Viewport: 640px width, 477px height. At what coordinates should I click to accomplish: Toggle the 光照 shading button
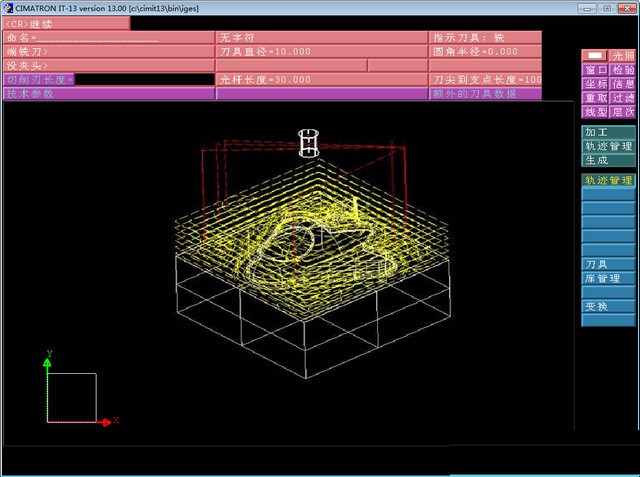(x=623, y=57)
